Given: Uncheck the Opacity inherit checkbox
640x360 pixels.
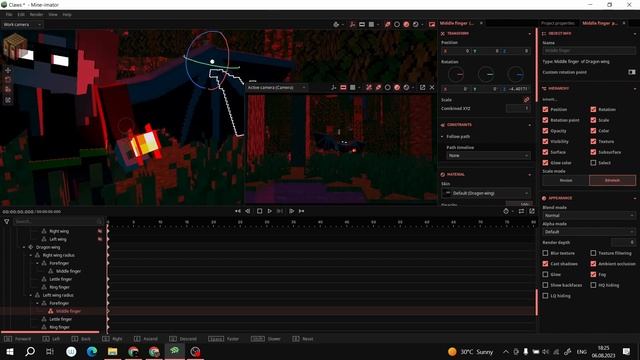Looking at the screenshot, I should click(x=545, y=131).
